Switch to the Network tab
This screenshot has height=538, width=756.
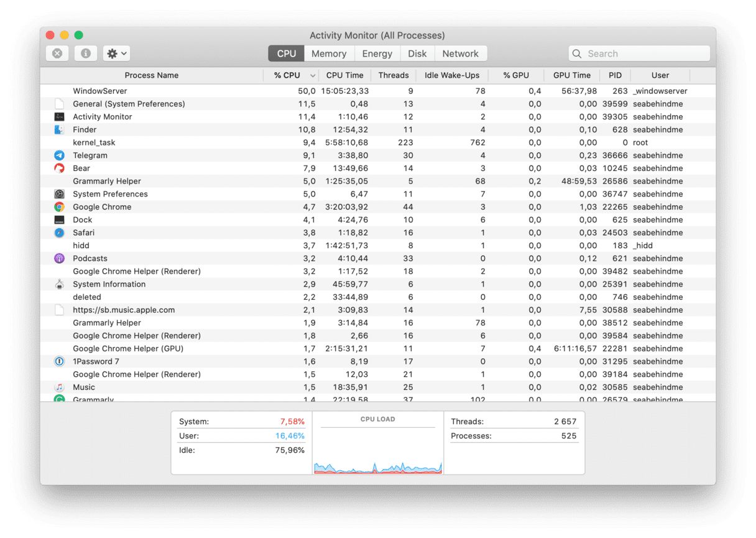coord(461,53)
